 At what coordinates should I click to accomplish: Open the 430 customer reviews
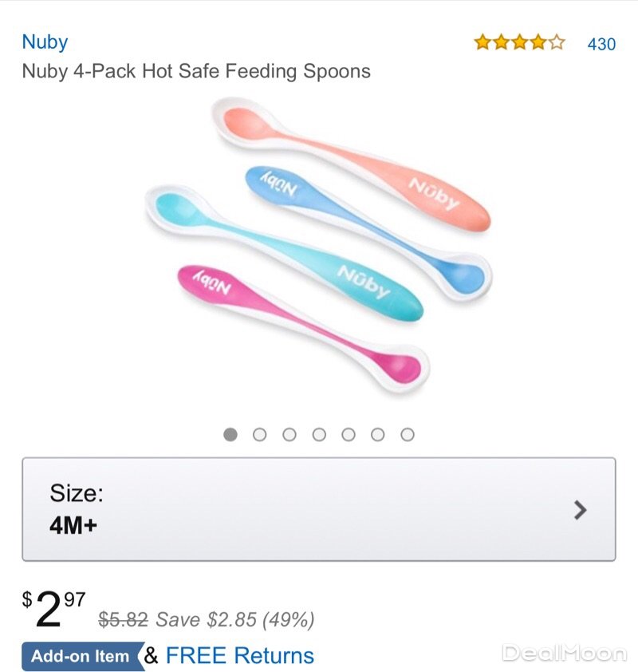[x=601, y=44]
